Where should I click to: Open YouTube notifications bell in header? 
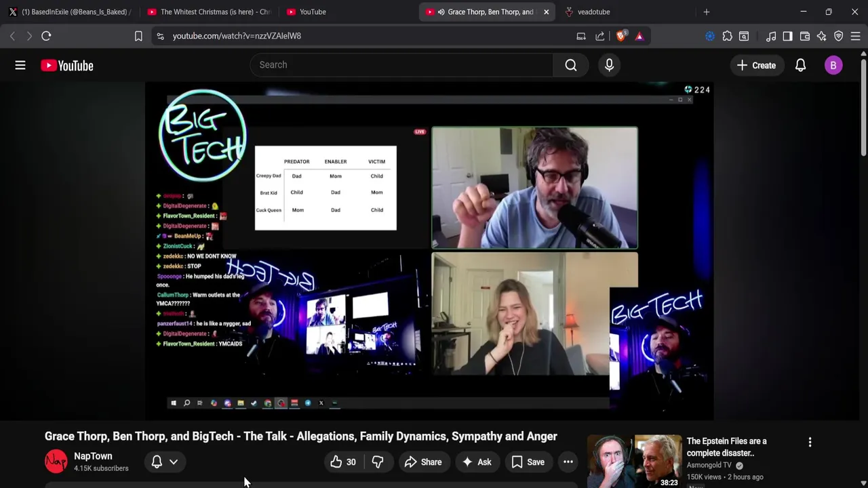tap(800, 65)
